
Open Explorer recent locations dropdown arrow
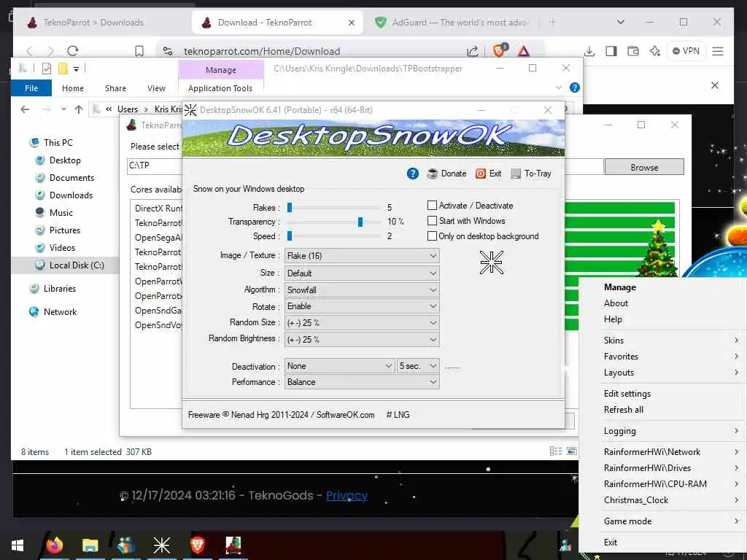[x=63, y=109]
